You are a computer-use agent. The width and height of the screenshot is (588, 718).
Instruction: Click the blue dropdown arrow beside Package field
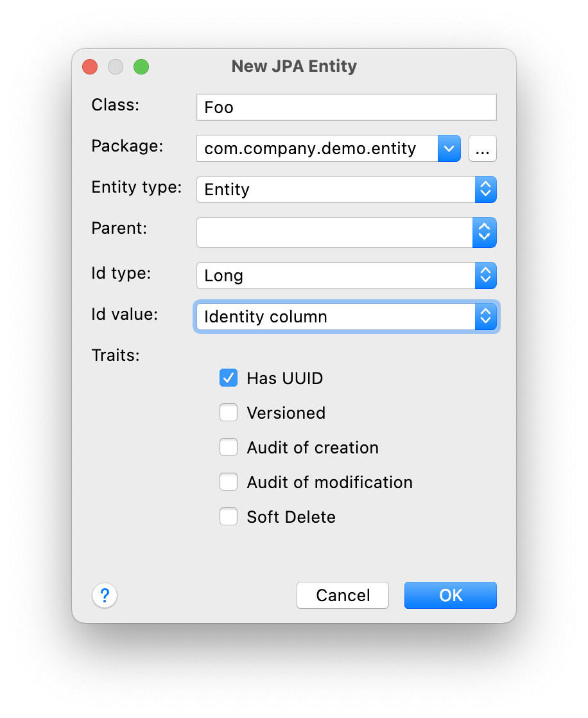449,148
